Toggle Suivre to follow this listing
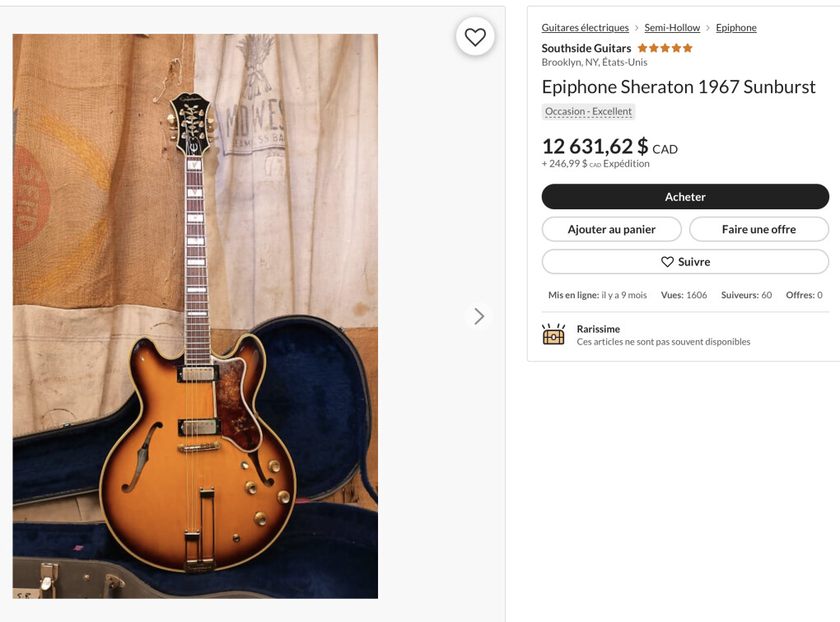Screen dimensions: 840x622 (x=684, y=262)
